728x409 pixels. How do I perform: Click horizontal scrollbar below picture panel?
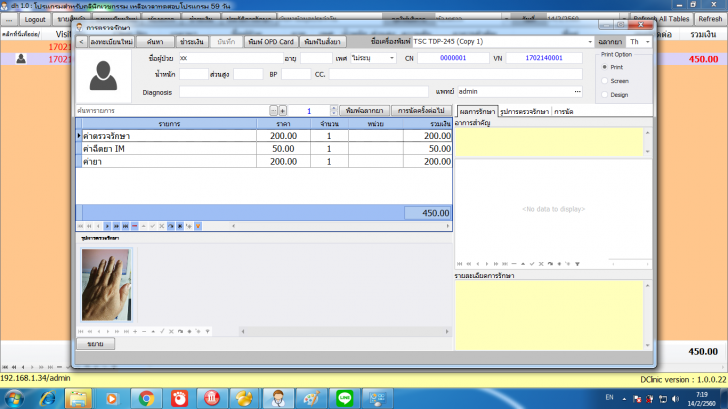[345, 331]
